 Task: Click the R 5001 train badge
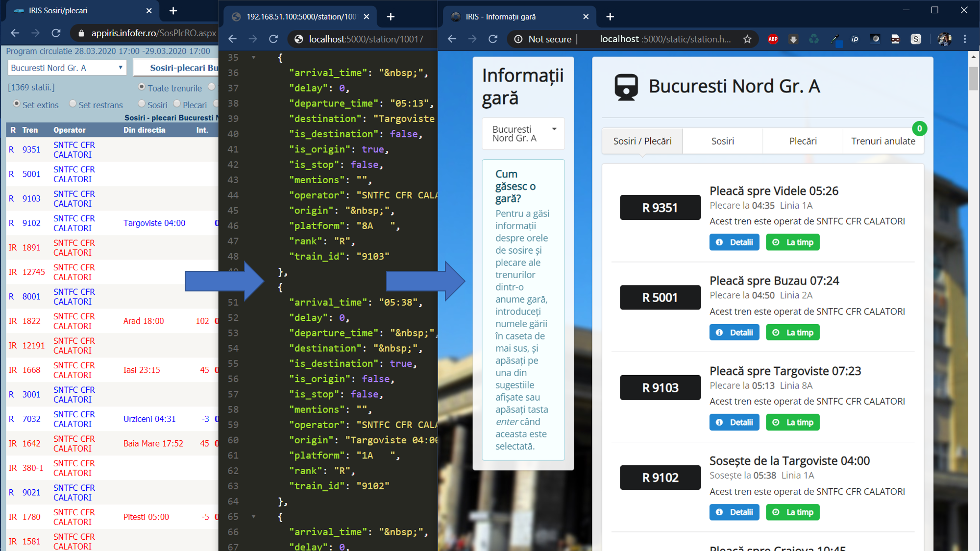click(x=660, y=297)
